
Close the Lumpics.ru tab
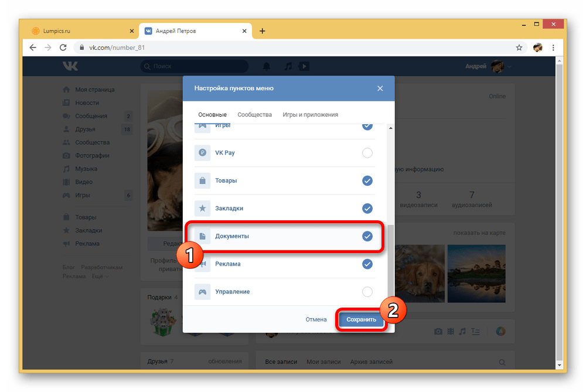(131, 31)
